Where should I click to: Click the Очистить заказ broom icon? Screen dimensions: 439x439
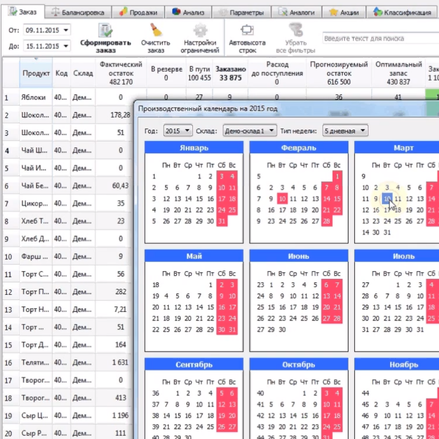[x=156, y=30]
